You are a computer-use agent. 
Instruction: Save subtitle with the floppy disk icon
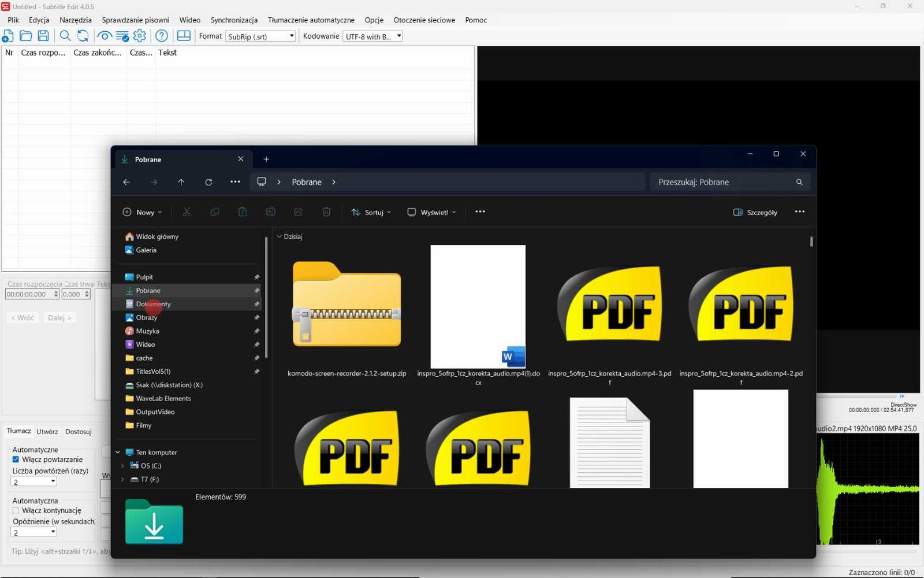point(43,36)
